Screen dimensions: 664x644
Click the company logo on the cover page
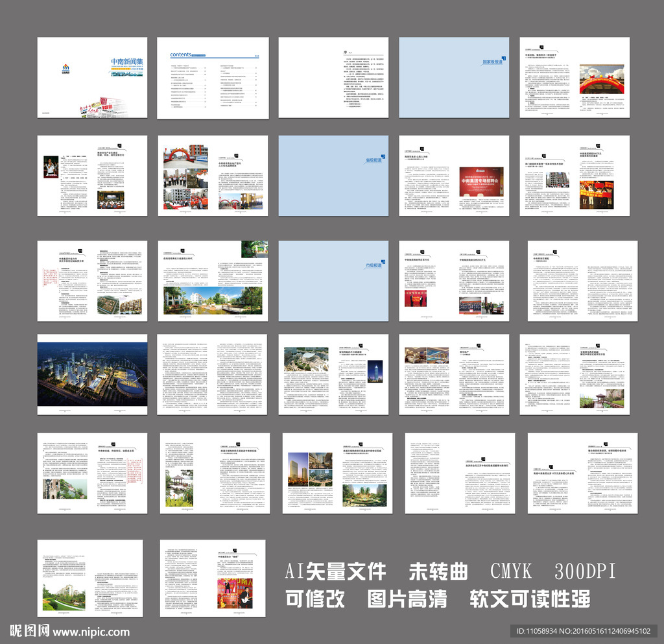[x=66, y=69]
